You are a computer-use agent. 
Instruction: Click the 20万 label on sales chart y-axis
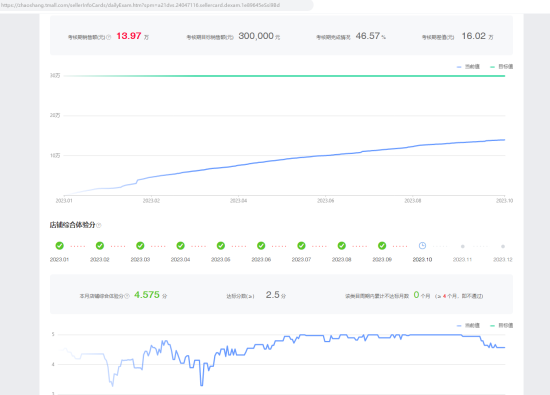pos(55,116)
